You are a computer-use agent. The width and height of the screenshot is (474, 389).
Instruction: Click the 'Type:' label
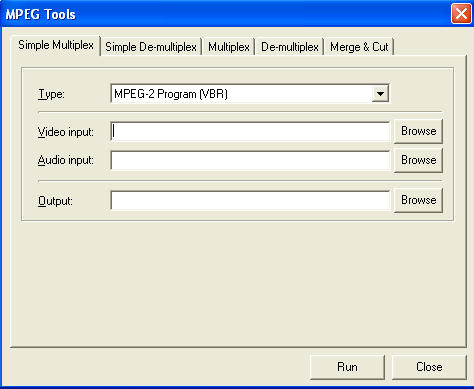(51, 94)
